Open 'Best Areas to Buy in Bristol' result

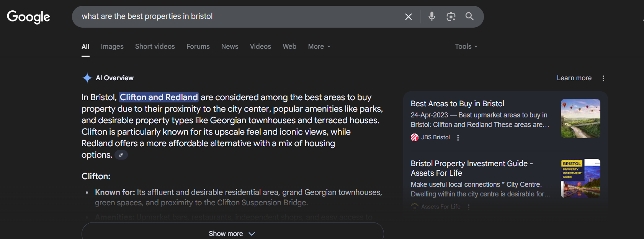tap(457, 104)
